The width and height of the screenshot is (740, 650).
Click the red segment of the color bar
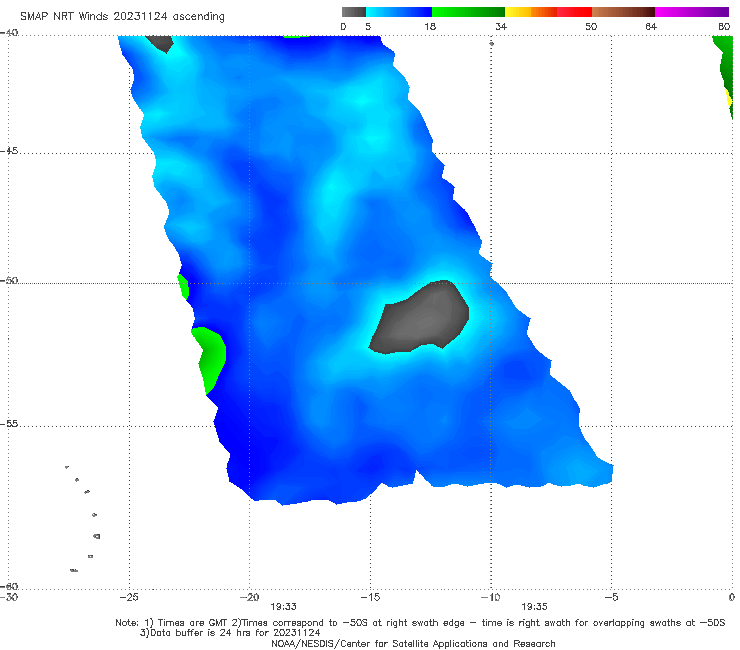574,12
